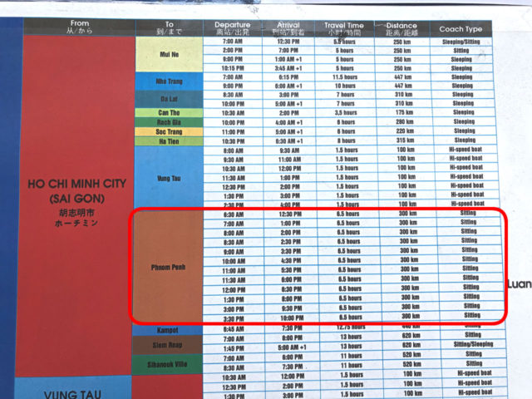Click the Nha Trang destination cell
Screen dimensions: 532x399
170,81
